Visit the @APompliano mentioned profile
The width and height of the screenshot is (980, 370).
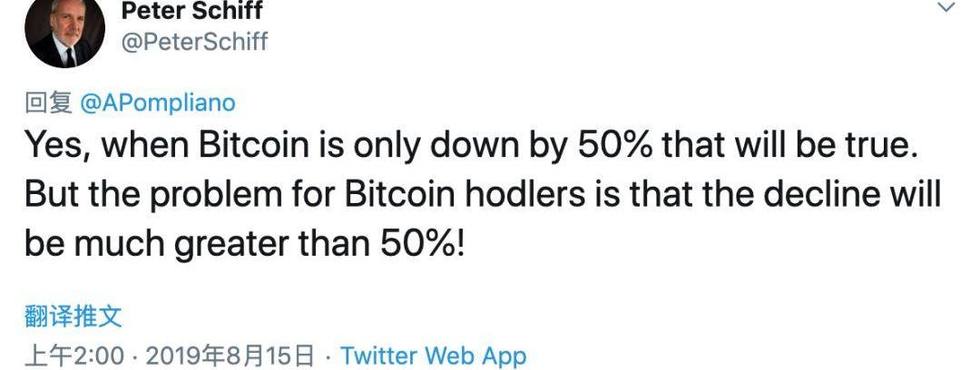coord(158,103)
